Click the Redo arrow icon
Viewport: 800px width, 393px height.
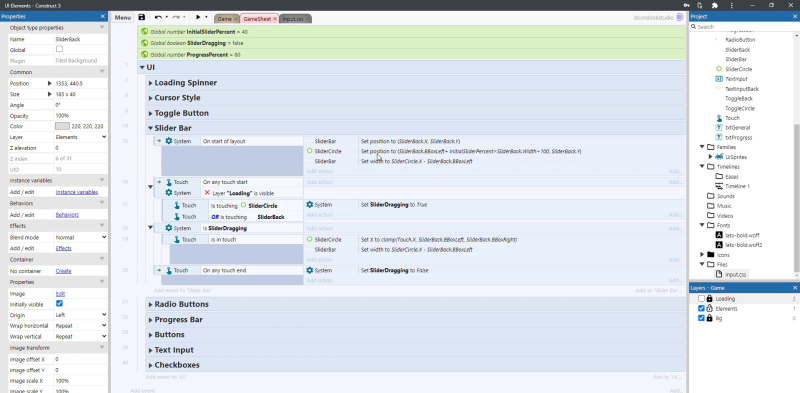[176, 18]
